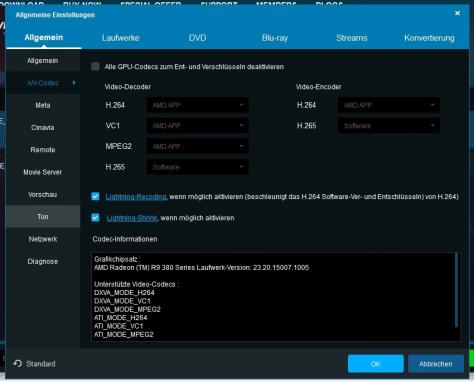
Task: Open the VC1 decoder dropdown
Action: click(x=197, y=126)
